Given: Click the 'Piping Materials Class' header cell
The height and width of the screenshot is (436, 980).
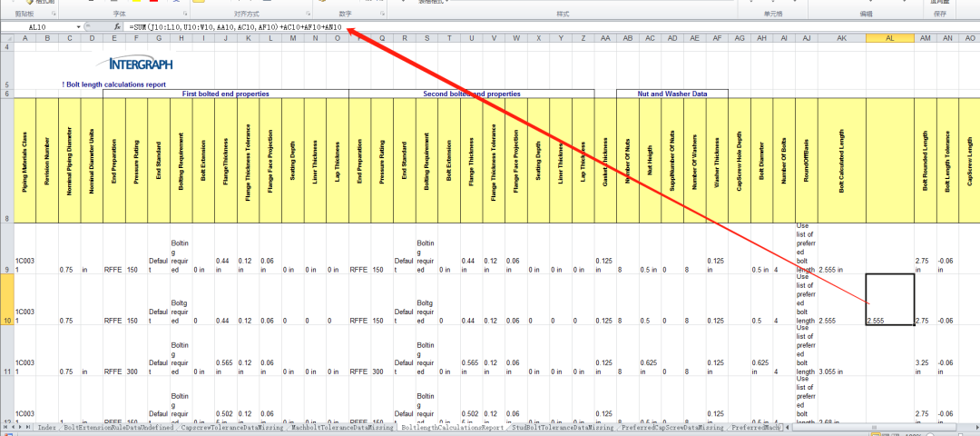Looking at the screenshot, I should tap(25, 160).
